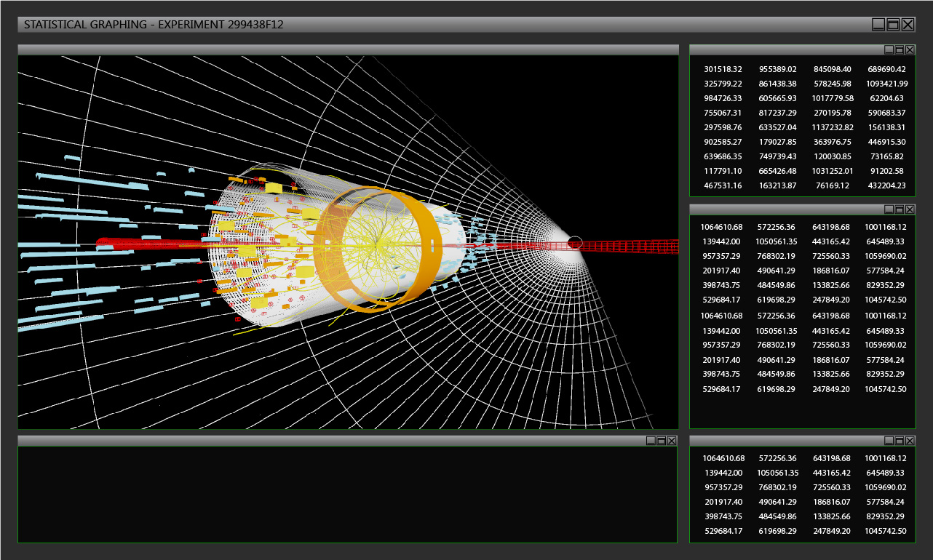Click the cell reading 984726.33
The height and width of the screenshot is (560, 933).
click(x=723, y=98)
